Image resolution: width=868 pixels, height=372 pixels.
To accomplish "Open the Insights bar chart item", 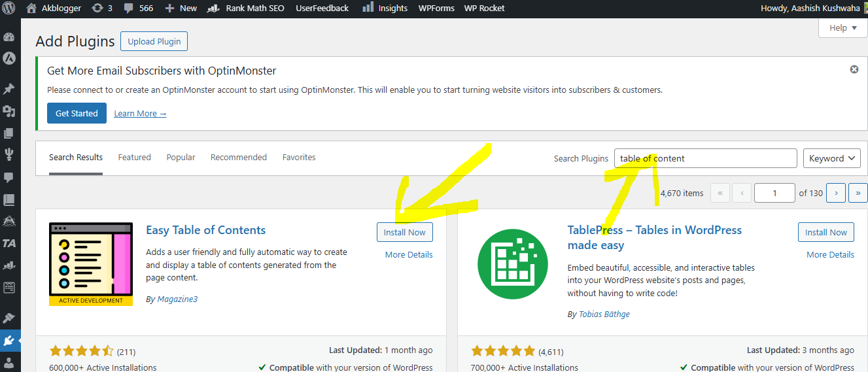I will (385, 8).
